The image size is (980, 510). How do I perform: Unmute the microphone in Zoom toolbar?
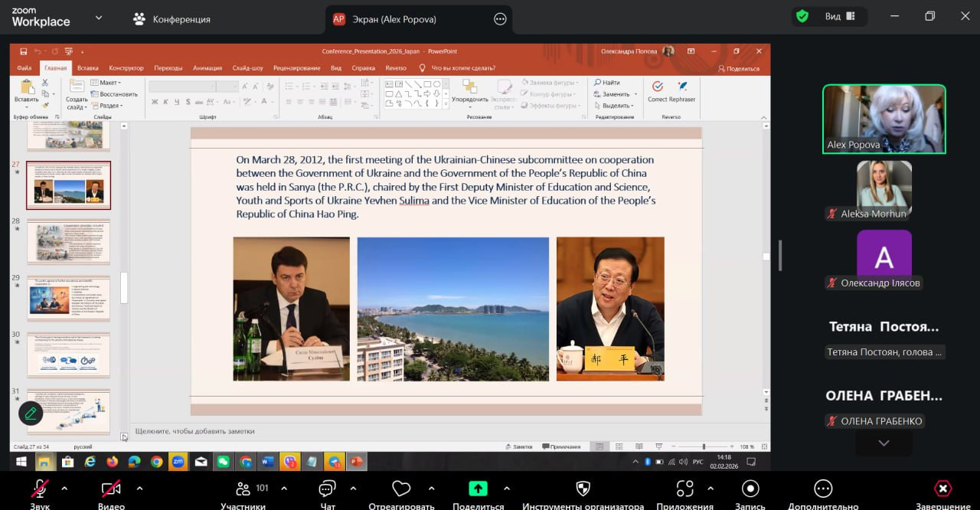coord(40,489)
